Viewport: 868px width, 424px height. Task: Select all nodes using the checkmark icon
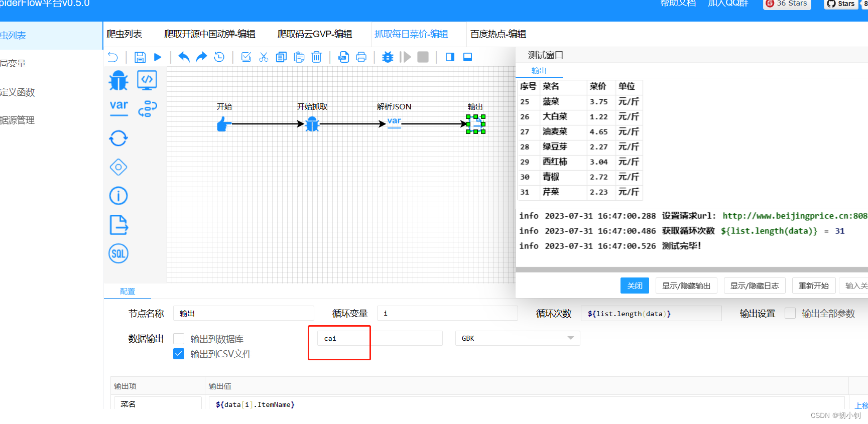246,57
